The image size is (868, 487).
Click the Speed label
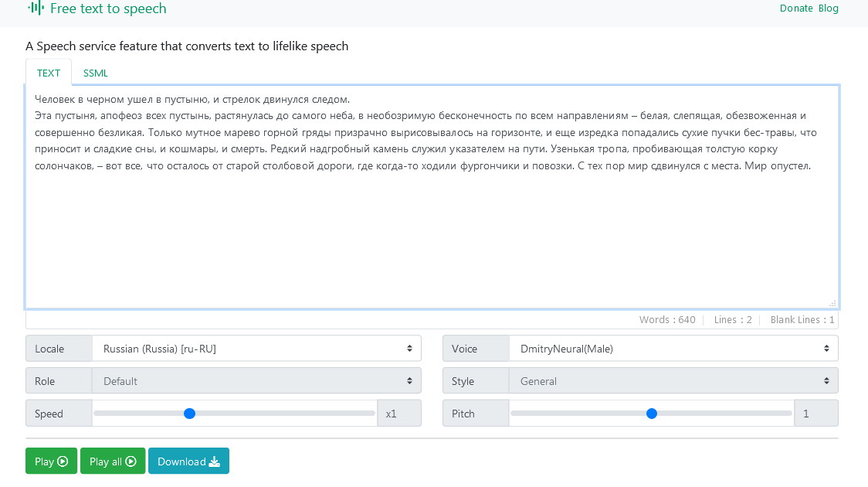click(x=59, y=414)
